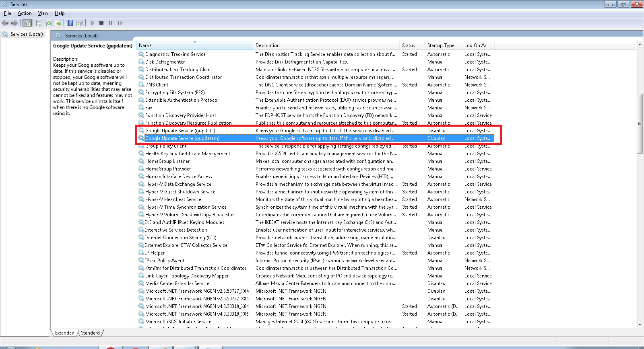The width and height of the screenshot is (644, 349).
Task: Select Services (Local) in the console tree
Action: click(27, 34)
